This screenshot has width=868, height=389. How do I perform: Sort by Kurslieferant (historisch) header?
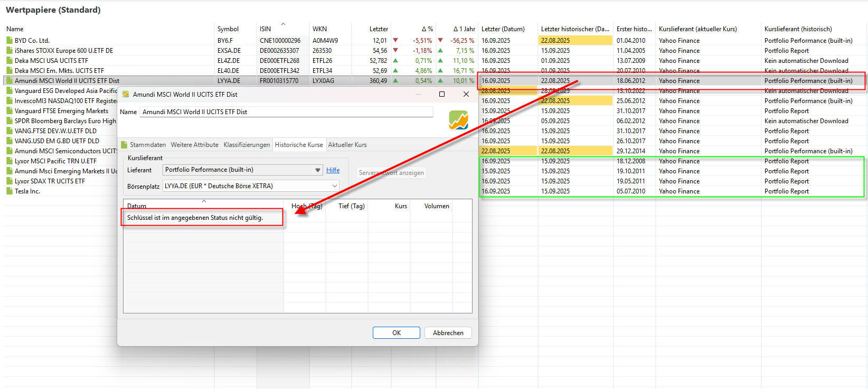(798, 29)
